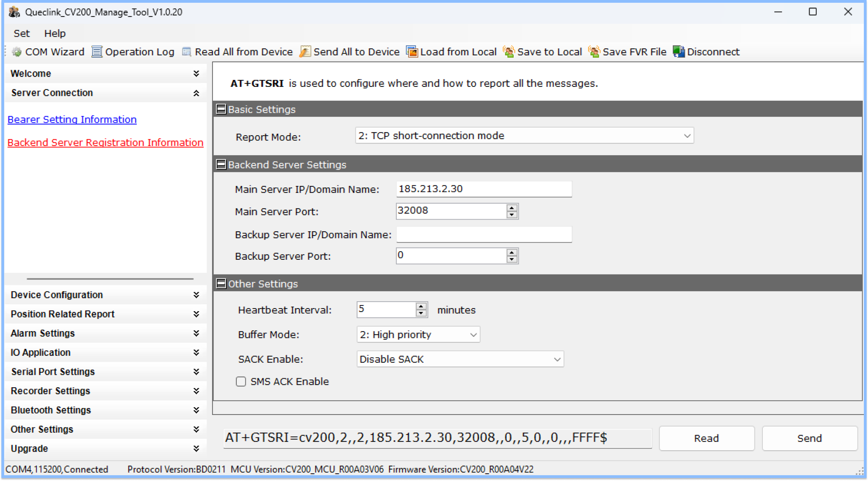This screenshot has height=481, width=868.
Task: Click the bold AT+GTSRI description text
Action: point(257,83)
